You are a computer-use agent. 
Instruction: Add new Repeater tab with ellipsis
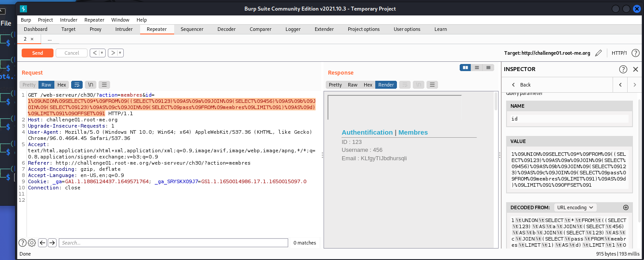[50, 39]
